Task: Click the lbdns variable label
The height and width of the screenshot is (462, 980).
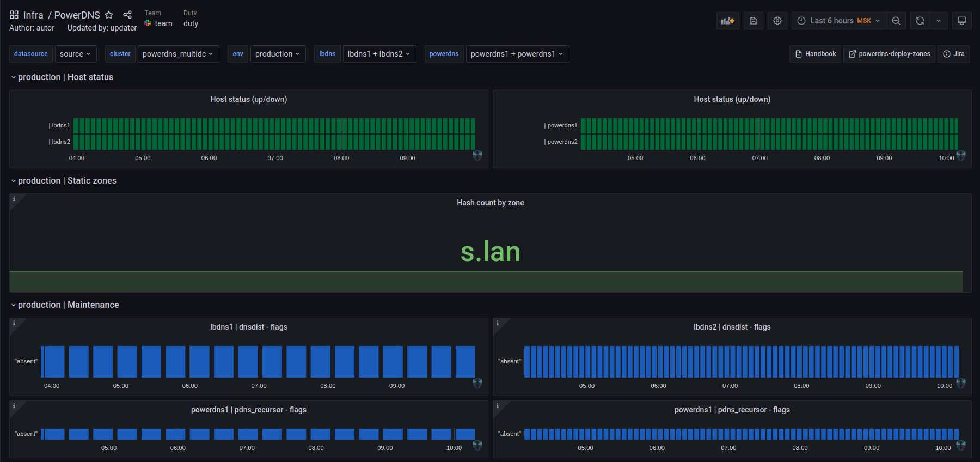Action: point(327,54)
